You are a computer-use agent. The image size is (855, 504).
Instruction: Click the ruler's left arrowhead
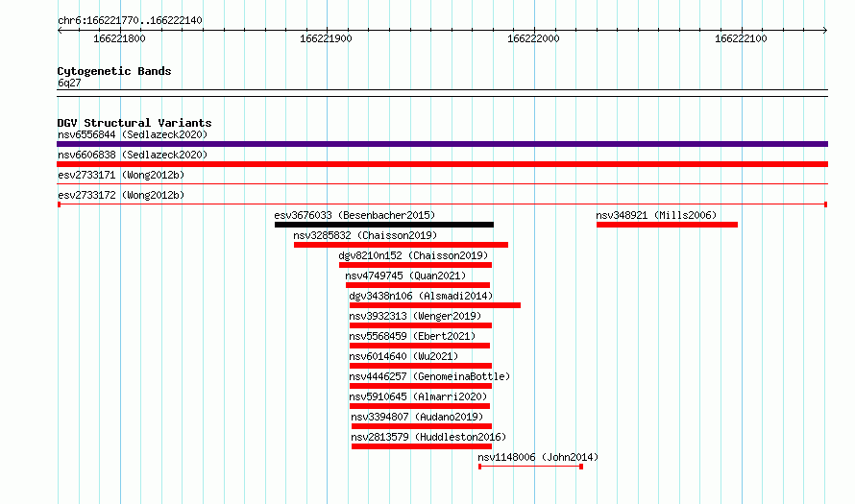pyautogui.click(x=60, y=31)
